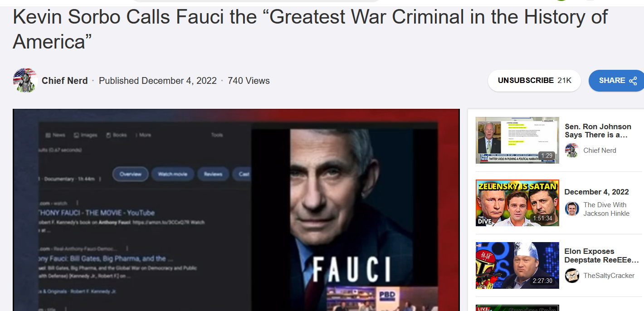Click the 2:27:30 duration badge on Elon thumbnail
Image resolution: width=644 pixels, height=311 pixels.
point(542,281)
